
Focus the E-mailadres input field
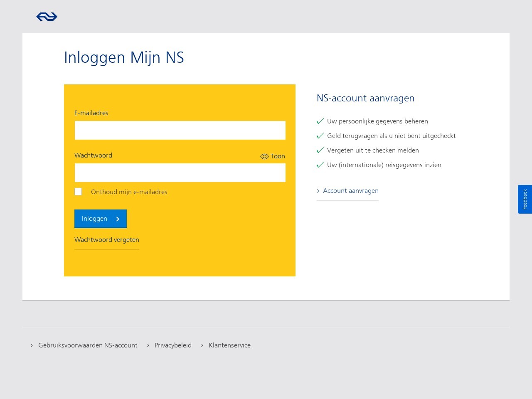pyautogui.click(x=180, y=130)
